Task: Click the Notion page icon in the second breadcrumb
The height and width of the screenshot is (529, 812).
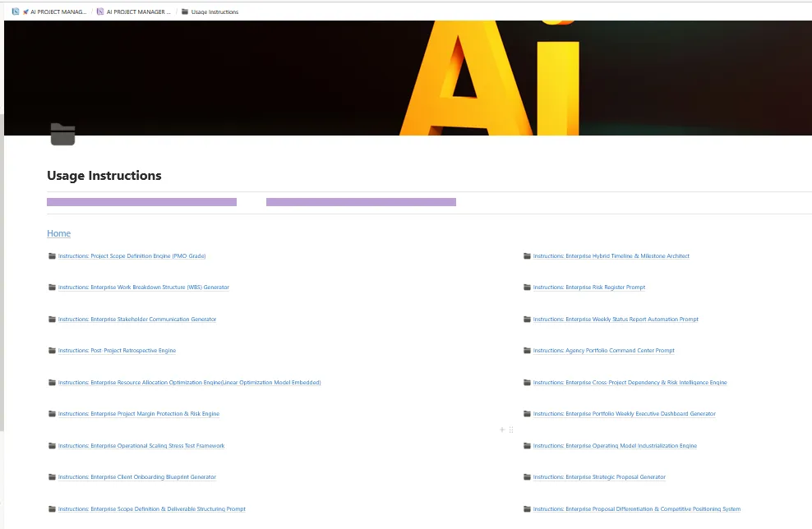Action: click(100, 11)
